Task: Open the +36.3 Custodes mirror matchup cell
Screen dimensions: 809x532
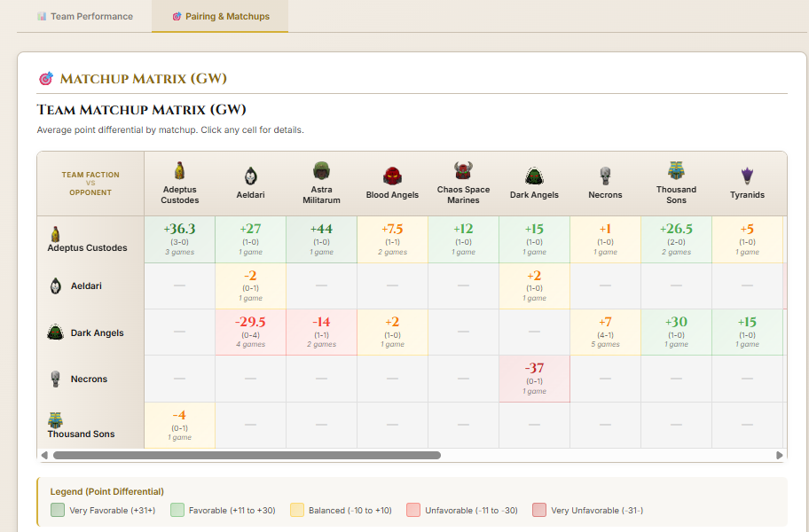Action: click(x=179, y=239)
